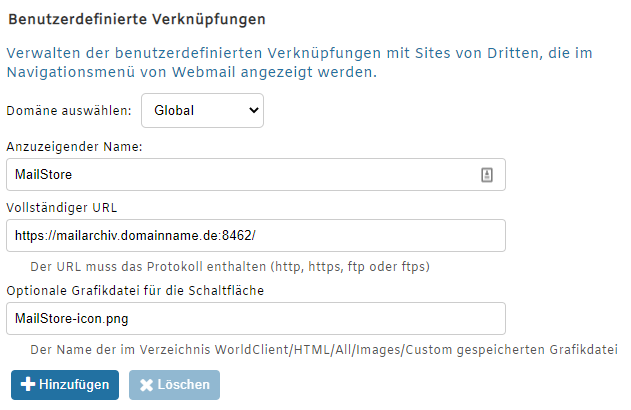Open the Domäne auswählen dropdown

click(x=202, y=111)
